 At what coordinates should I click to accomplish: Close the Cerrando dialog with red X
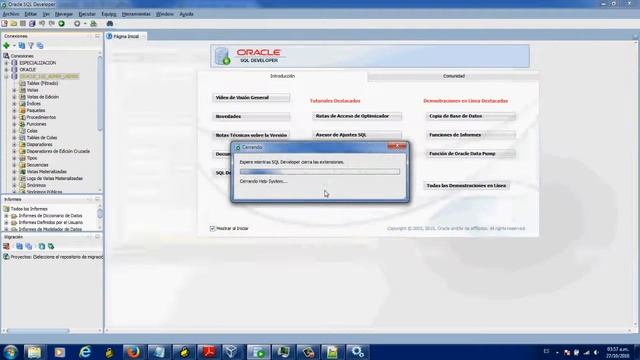point(397,146)
